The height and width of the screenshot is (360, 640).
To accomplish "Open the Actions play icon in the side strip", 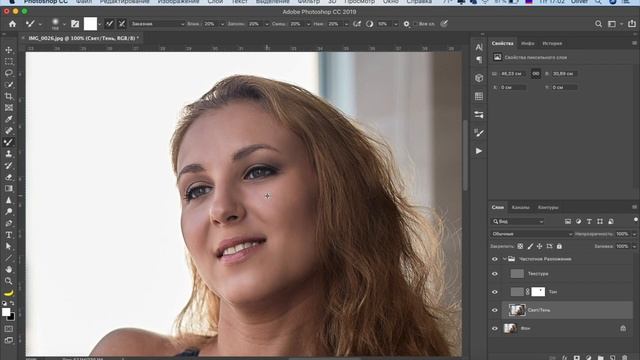I will point(479,151).
